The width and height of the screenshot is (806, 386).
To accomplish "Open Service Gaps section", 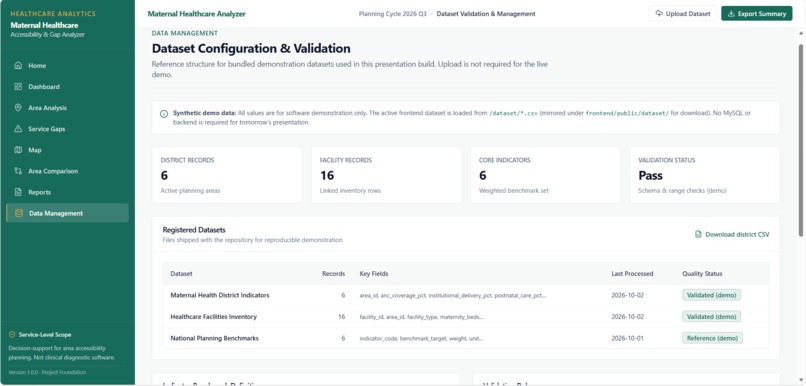I will tap(67, 129).
